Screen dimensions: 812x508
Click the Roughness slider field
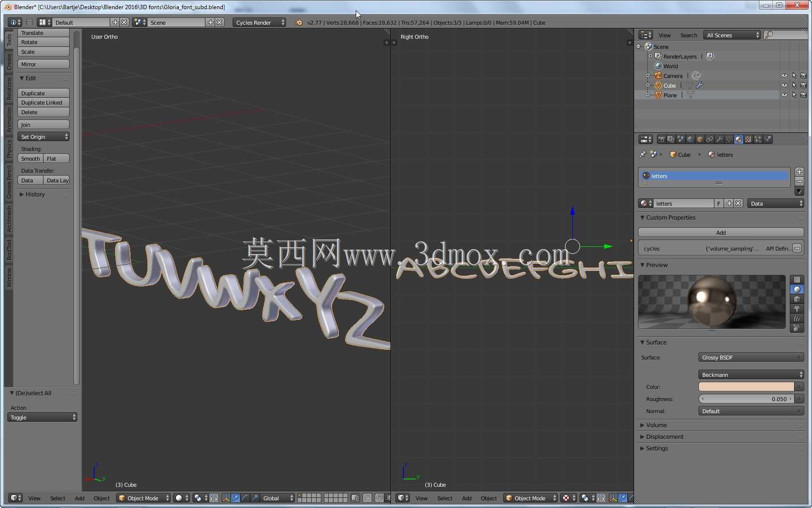[746, 399]
